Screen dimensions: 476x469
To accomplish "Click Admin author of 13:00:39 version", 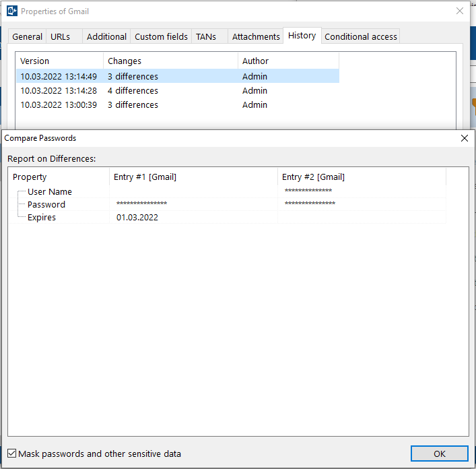I will [x=254, y=105].
